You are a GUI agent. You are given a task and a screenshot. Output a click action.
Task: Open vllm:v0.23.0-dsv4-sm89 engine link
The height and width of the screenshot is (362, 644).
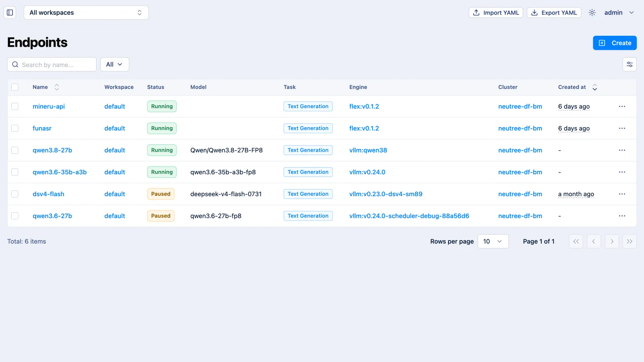click(386, 194)
